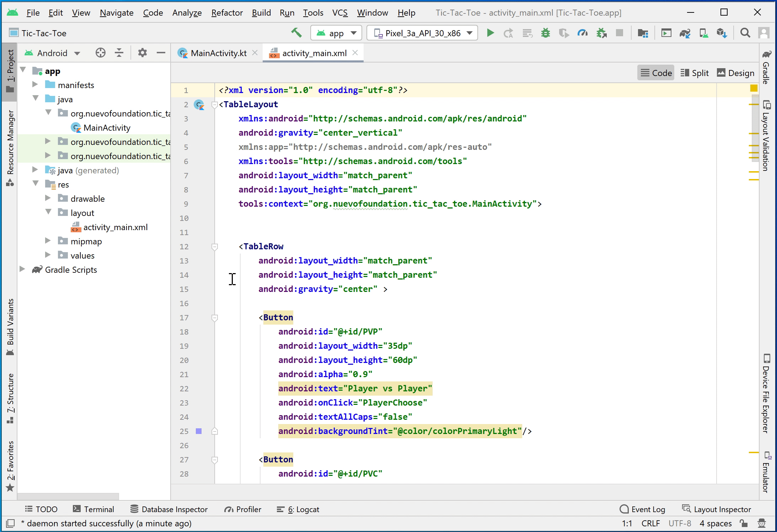Open the app run configuration dropdown
Viewport: 777px width, 532px height.
[x=336, y=33]
